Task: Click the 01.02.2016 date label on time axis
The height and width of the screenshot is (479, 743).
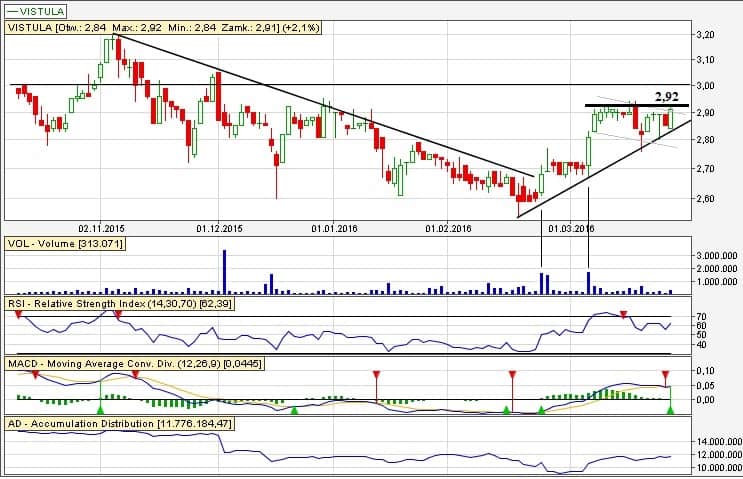Action: pyautogui.click(x=448, y=228)
